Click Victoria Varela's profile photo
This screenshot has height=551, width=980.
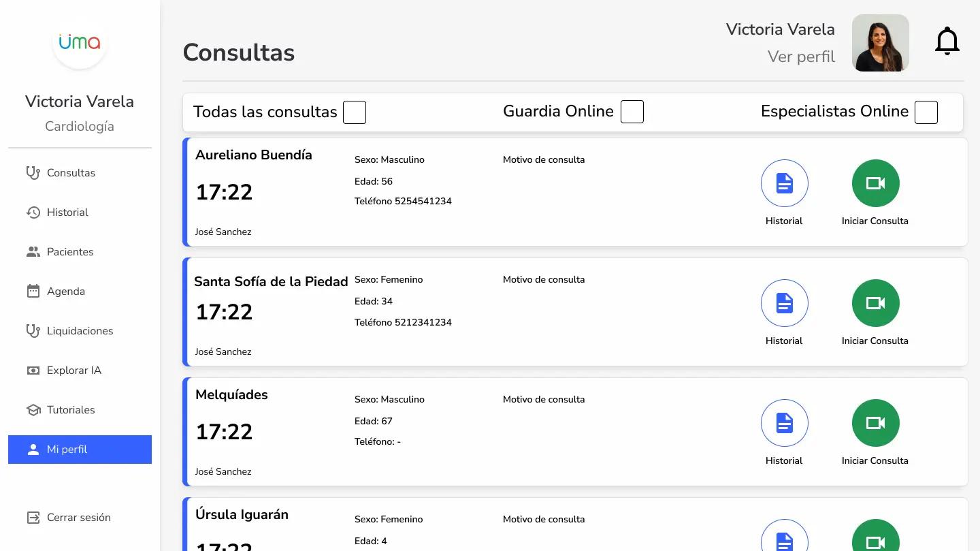(880, 42)
